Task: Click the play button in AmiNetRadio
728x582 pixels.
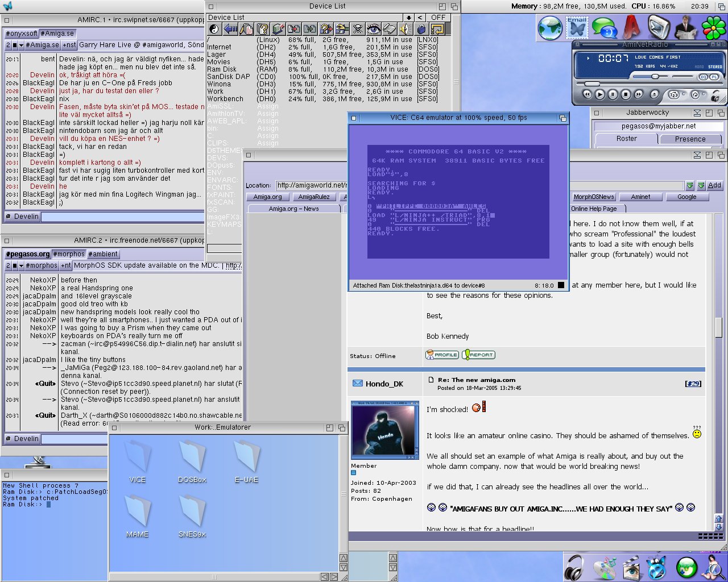Action: 600,94
